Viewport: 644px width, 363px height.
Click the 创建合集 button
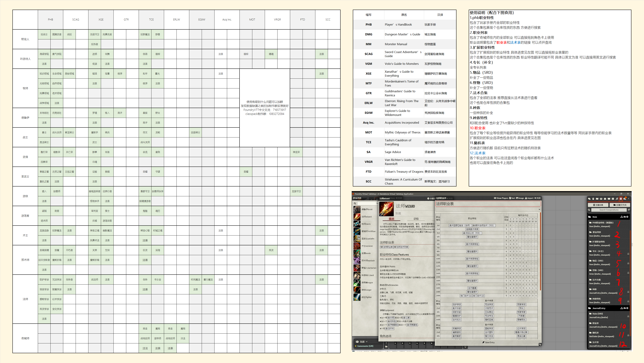coord(598,205)
